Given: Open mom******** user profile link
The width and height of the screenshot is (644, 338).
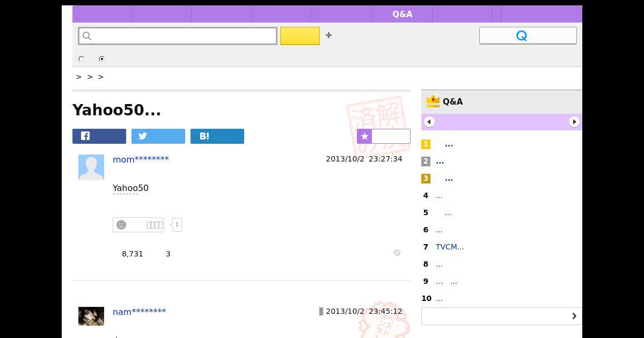Looking at the screenshot, I should coord(141,159).
